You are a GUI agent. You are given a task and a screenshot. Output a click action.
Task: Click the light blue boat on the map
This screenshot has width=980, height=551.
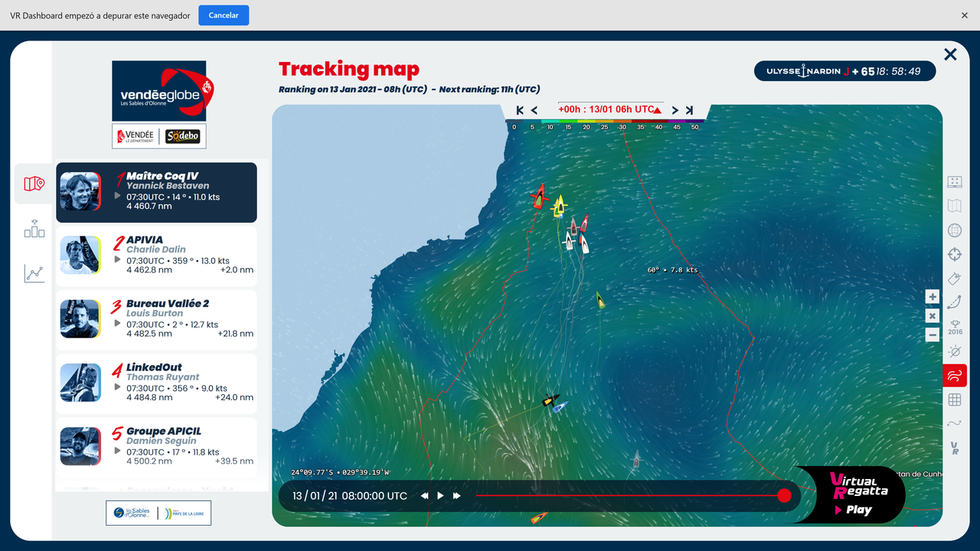[x=560, y=406]
